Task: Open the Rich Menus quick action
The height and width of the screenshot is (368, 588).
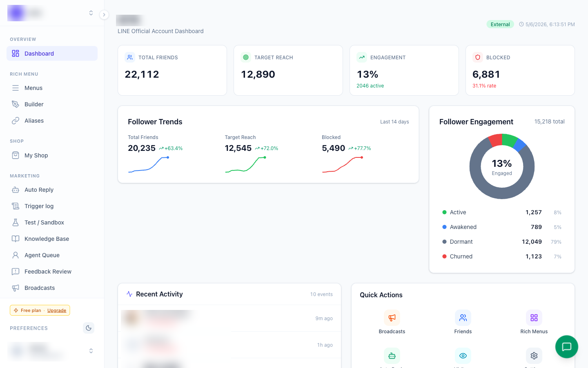Action: click(x=534, y=322)
